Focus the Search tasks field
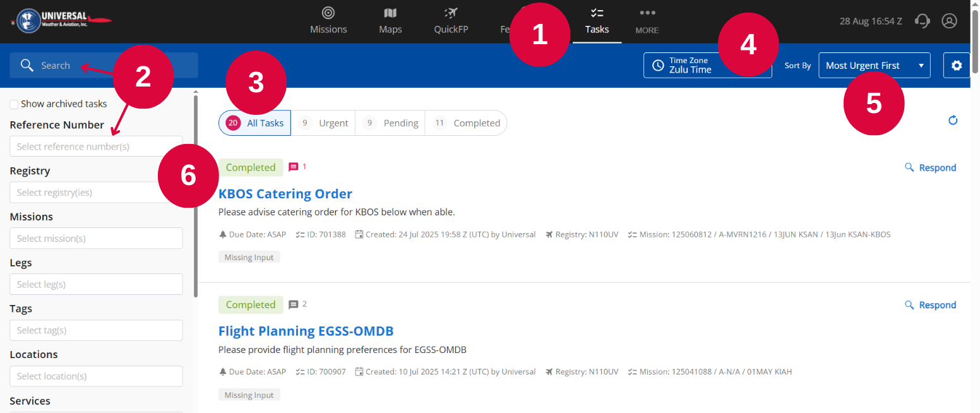 (104, 65)
